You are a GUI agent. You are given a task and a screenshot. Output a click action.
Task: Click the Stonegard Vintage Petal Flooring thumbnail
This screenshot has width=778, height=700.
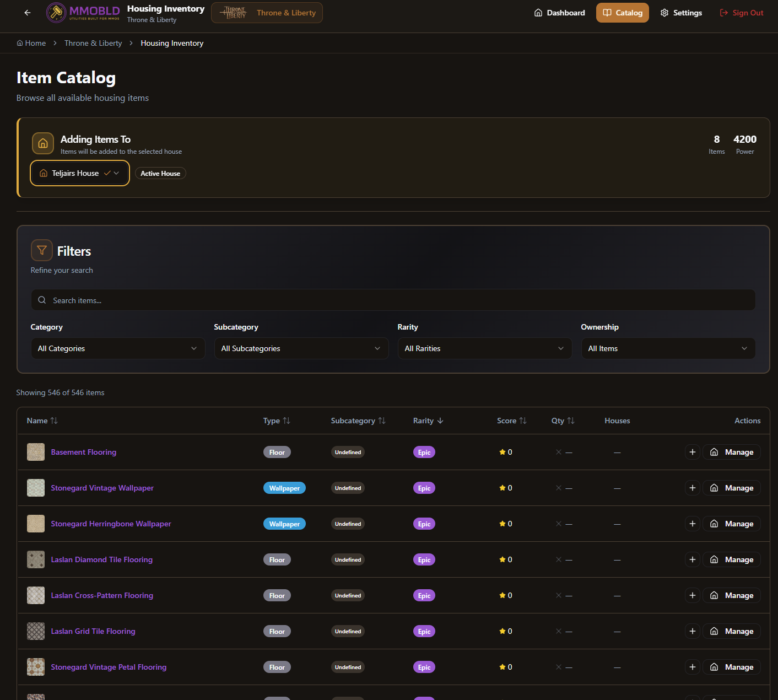[36, 667]
